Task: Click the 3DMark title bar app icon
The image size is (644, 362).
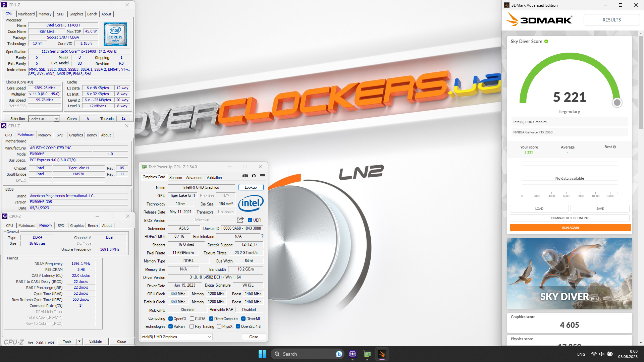Action: pyautogui.click(x=507, y=5)
